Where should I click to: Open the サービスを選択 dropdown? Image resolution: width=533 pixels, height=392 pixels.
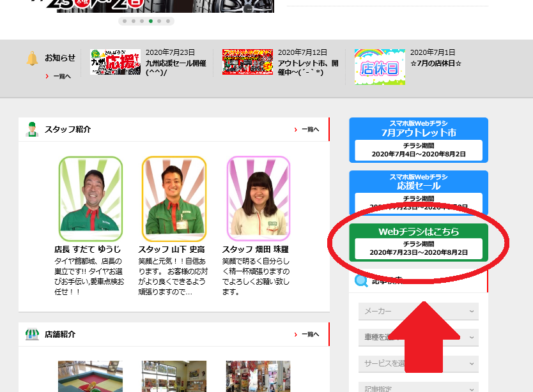pyautogui.click(x=418, y=364)
